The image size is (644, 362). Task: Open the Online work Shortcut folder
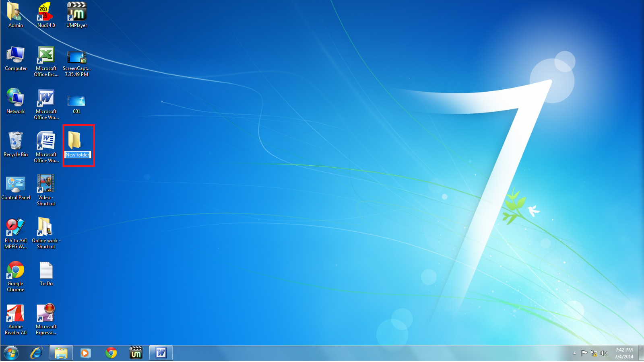(45, 227)
